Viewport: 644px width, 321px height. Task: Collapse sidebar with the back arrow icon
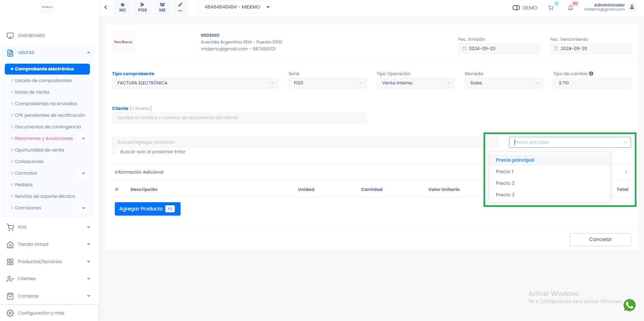[x=106, y=7]
